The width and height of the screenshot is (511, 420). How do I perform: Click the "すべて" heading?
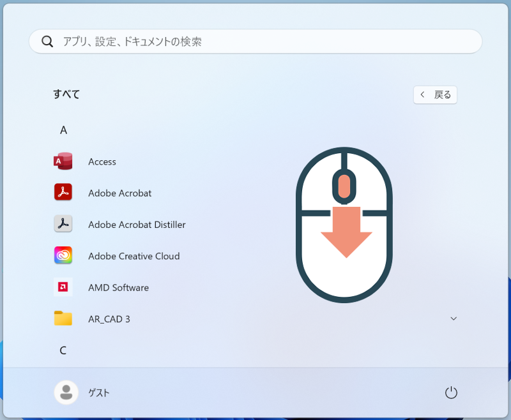(66, 94)
